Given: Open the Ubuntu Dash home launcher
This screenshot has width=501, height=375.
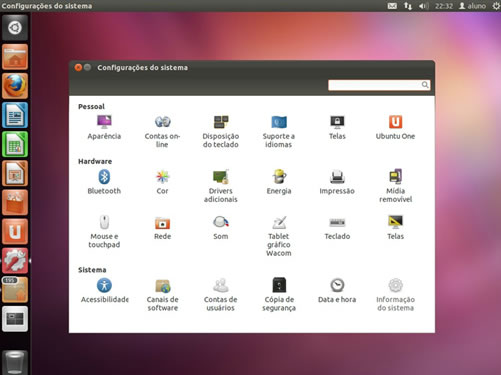Looking at the screenshot, I should click(15, 28).
